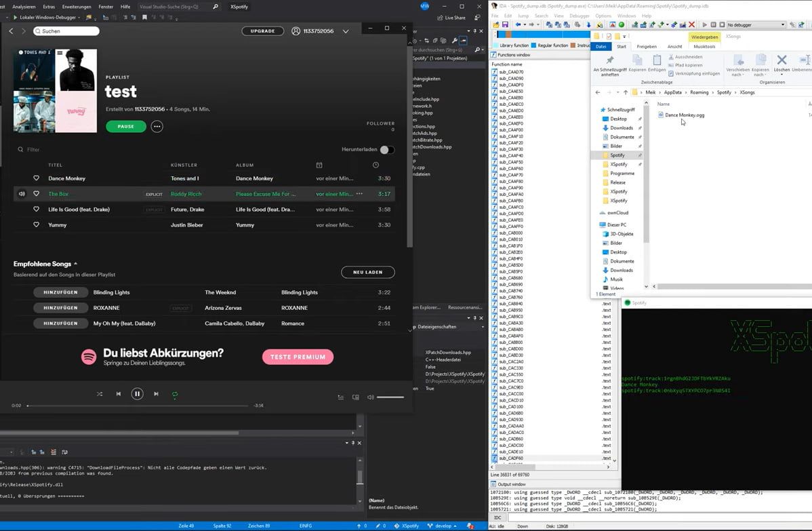812x531 pixels.
Task: Click the TESTE PREMIUM button
Action: click(298, 357)
